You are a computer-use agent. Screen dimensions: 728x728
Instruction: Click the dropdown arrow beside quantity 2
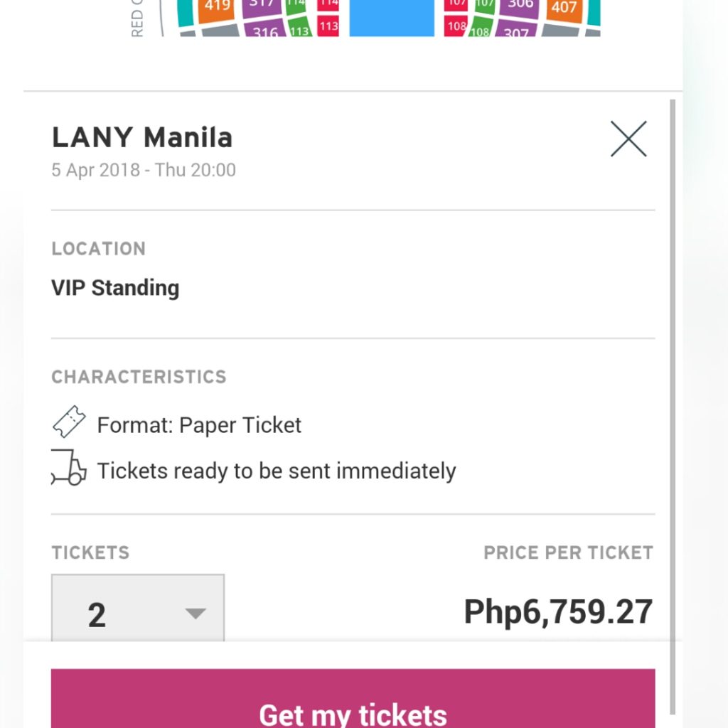pyautogui.click(x=195, y=614)
